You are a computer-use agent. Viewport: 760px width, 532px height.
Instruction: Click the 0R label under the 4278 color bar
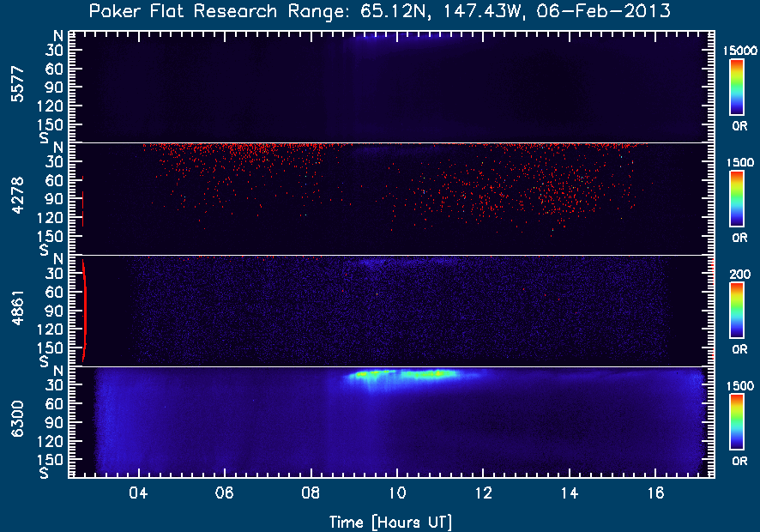(x=739, y=238)
